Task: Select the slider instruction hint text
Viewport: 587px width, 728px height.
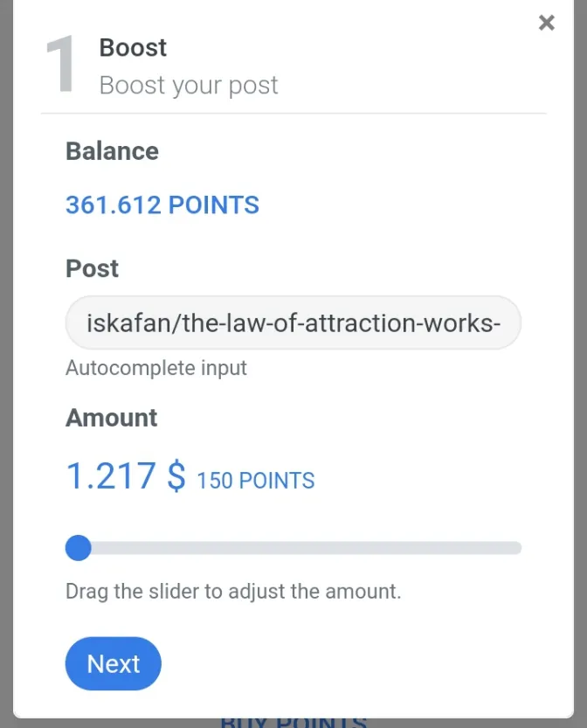Action: pos(233,592)
